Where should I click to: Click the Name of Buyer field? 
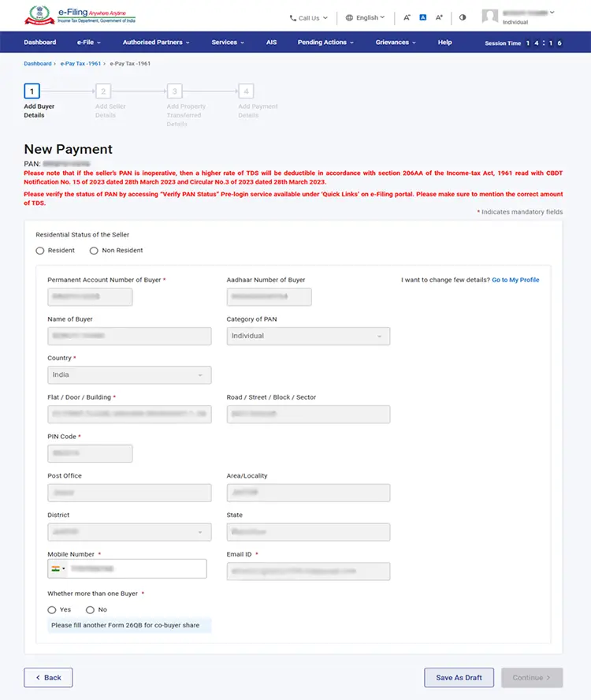[129, 336]
